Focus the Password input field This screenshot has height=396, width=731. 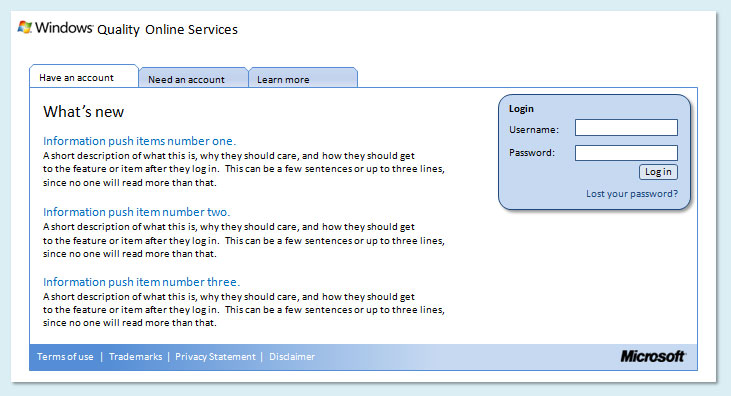626,153
